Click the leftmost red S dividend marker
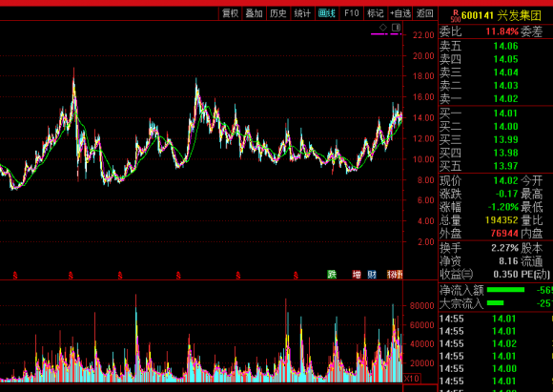The height and width of the screenshot is (392, 553). pyautogui.click(x=15, y=276)
